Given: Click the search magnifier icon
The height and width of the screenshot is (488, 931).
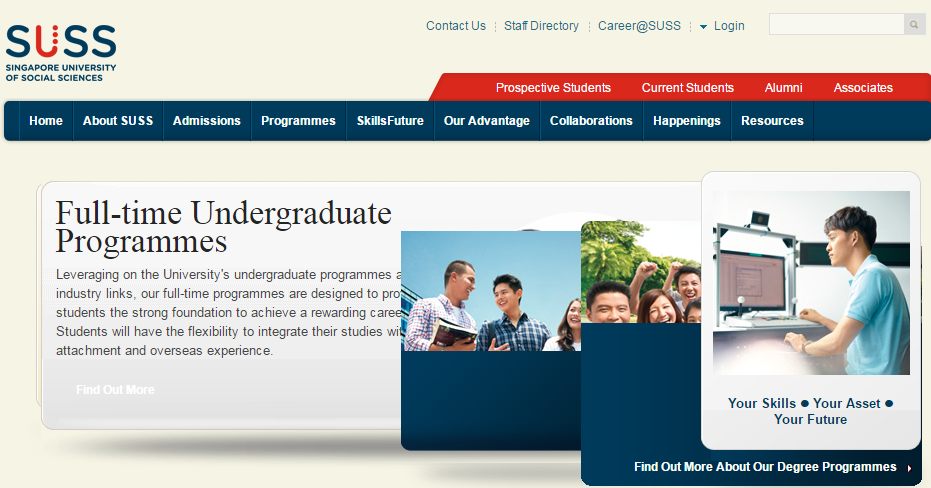Looking at the screenshot, I should [914, 25].
